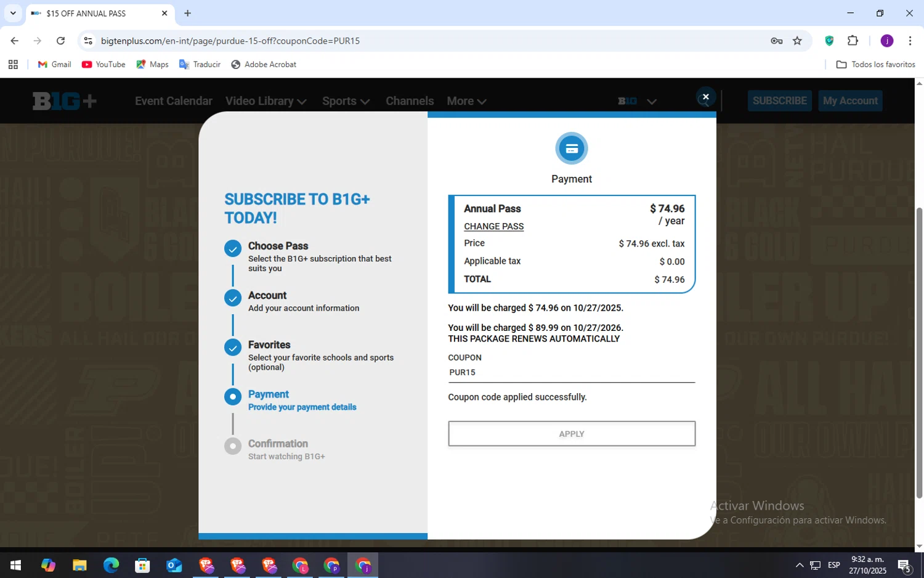Screen dimensions: 924x578
Task: Open File Explorer from the taskbar
Action: [79, 565]
